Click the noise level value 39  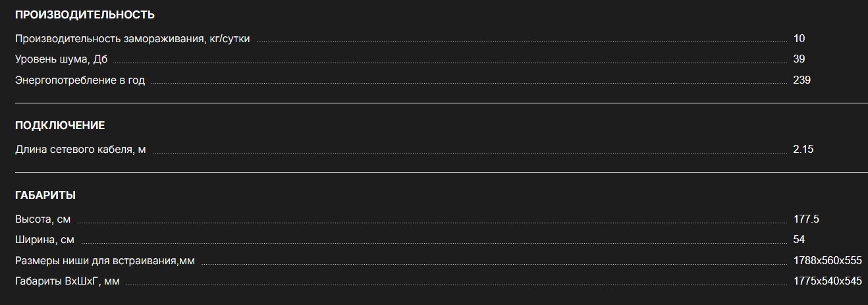[799, 59]
